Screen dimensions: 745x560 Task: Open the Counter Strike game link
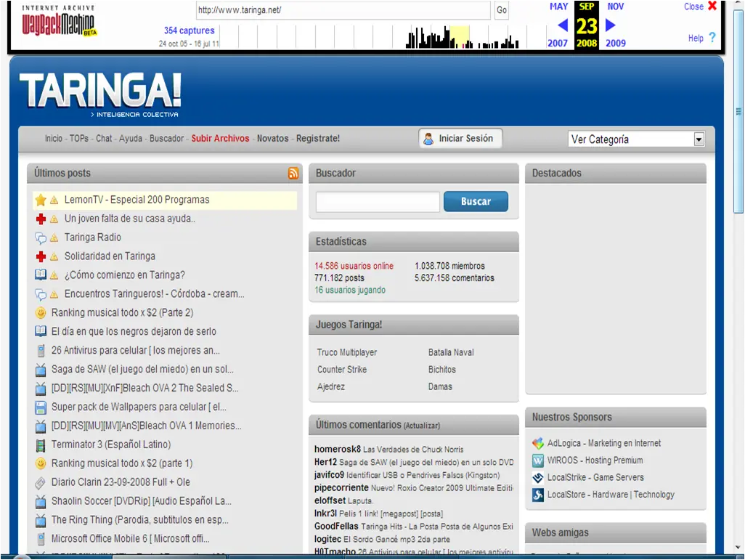342,370
